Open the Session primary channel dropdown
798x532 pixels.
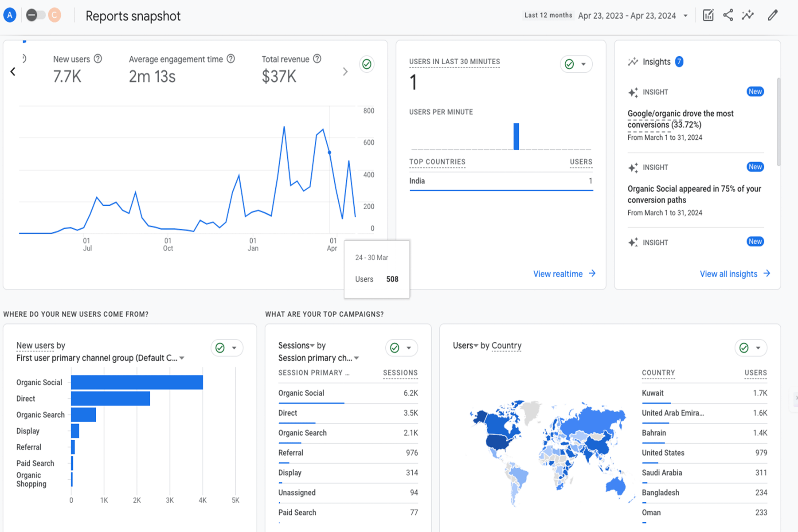pos(319,358)
